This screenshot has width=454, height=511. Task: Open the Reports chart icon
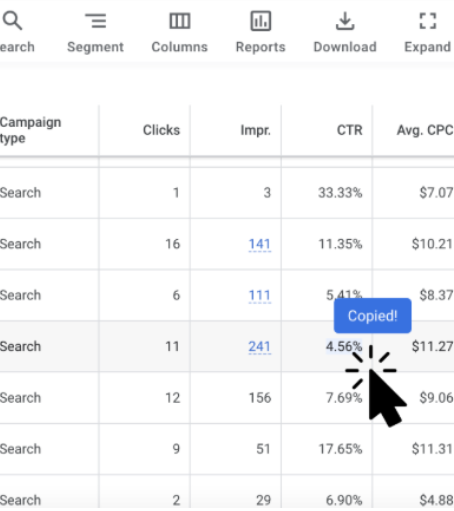tap(261, 21)
